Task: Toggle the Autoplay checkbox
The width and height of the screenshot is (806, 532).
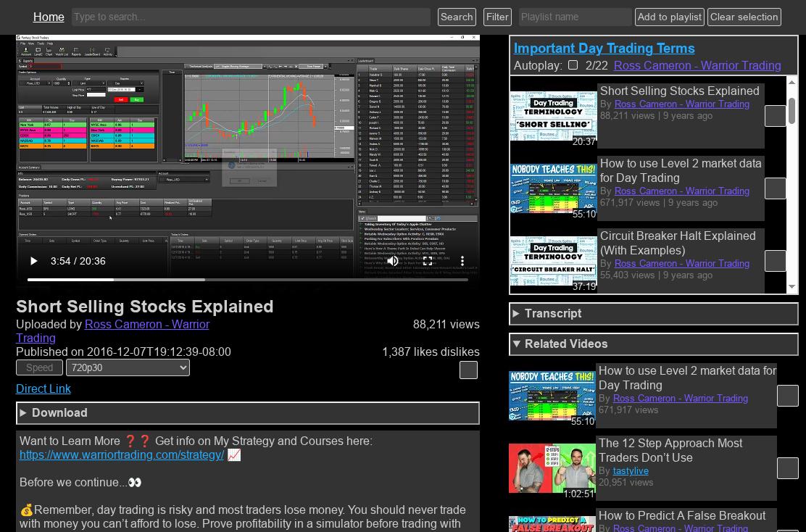Action: pos(573,65)
